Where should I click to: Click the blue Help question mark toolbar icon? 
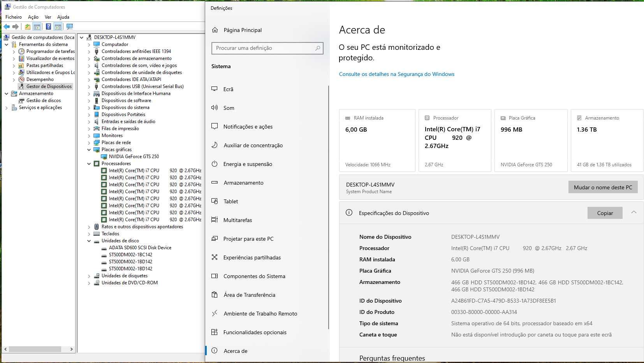pos(48,27)
